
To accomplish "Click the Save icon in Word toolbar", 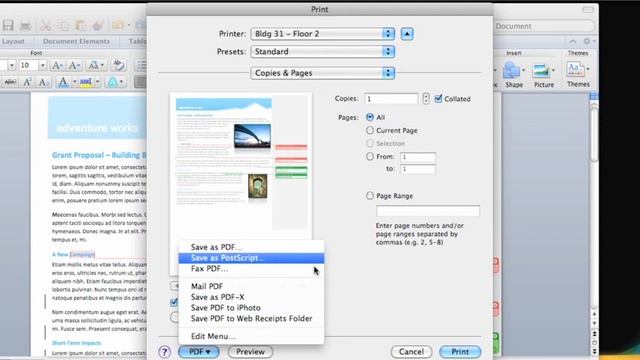I will (8, 25).
